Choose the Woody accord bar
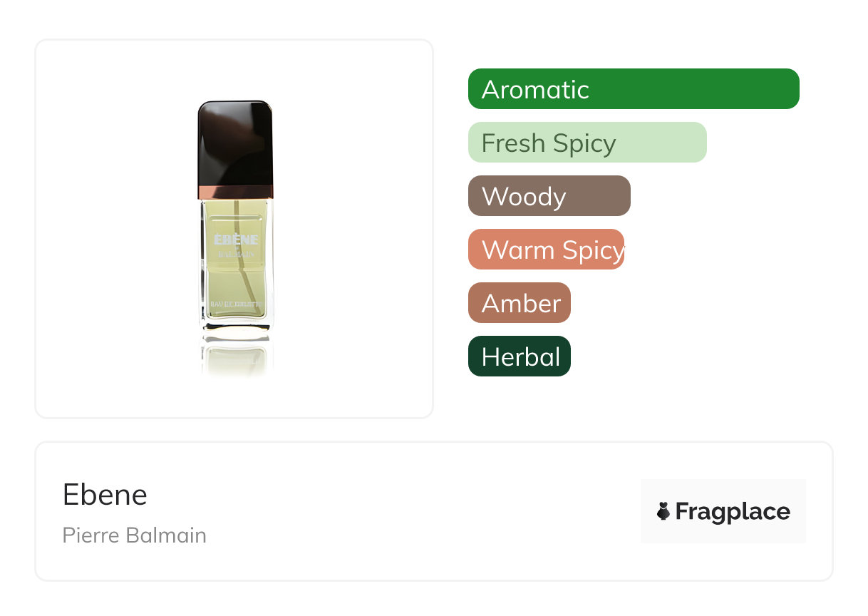The image size is (868, 616). (549, 196)
